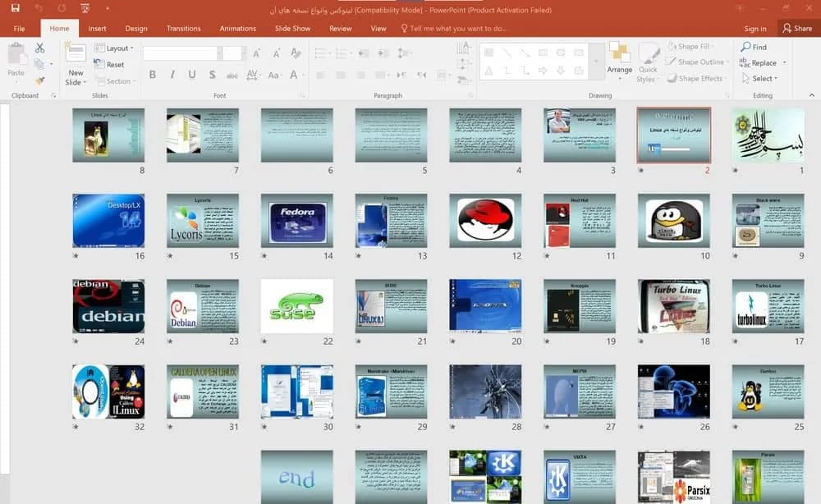Click the Increase List Level icon

tap(383, 53)
